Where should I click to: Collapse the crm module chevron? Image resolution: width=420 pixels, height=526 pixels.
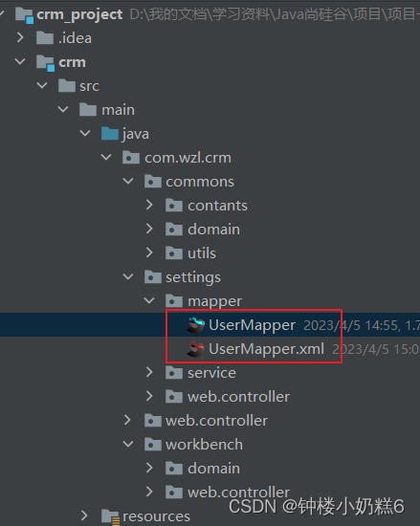(20, 61)
